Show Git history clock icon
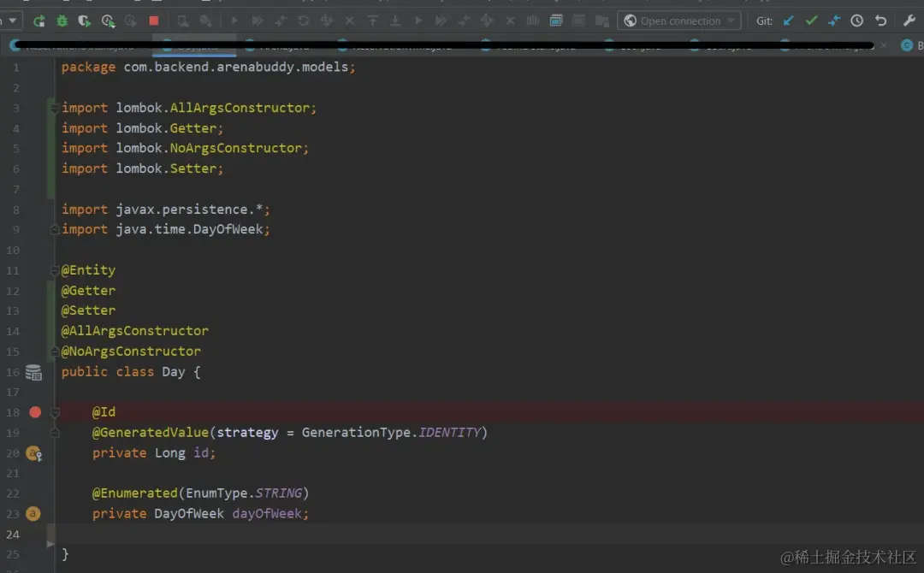This screenshot has width=924, height=573. tap(856, 21)
